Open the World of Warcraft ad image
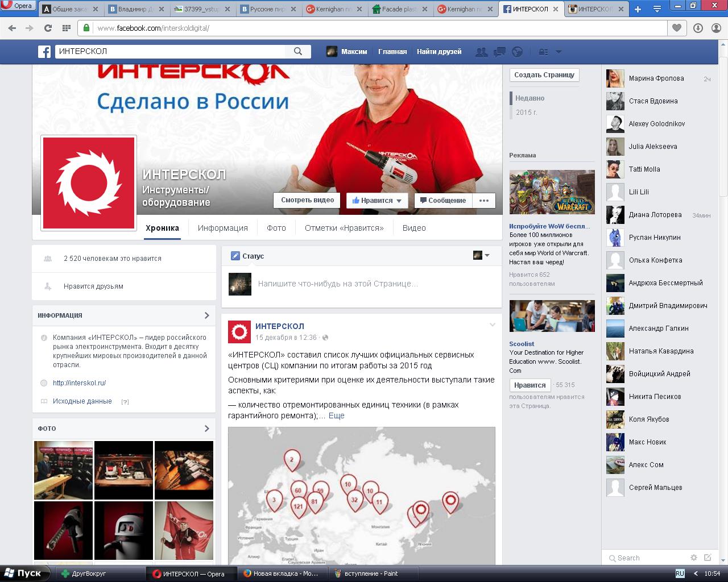 pos(552,192)
